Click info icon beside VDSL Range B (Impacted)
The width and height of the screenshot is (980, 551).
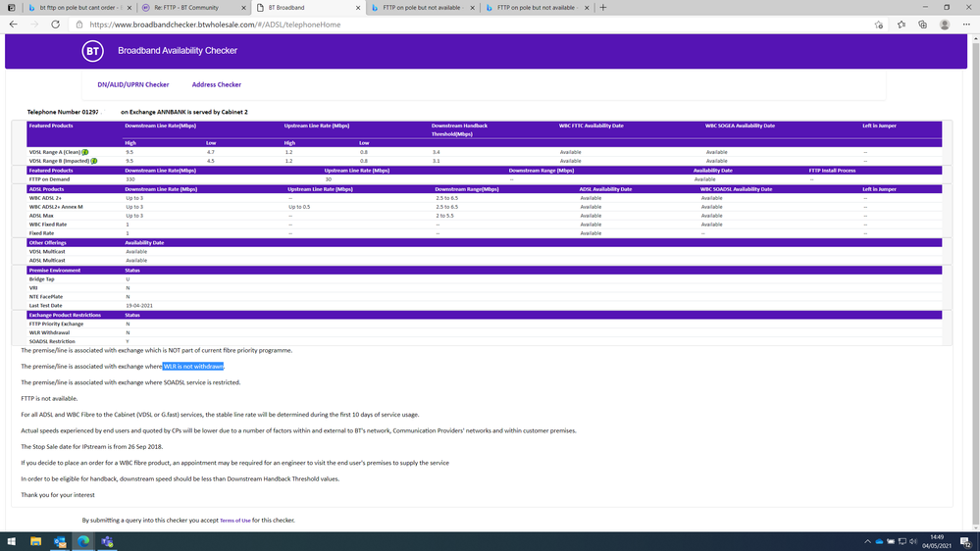(94, 161)
